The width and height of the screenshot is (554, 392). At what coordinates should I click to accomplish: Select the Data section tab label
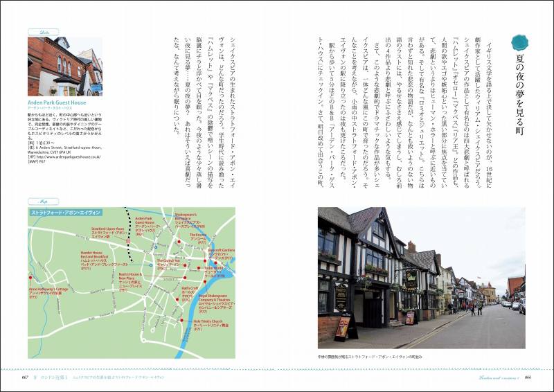click(38, 31)
